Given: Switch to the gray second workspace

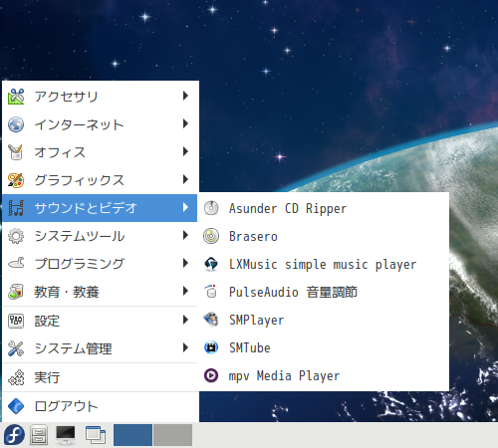Looking at the screenshot, I should (173, 435).
